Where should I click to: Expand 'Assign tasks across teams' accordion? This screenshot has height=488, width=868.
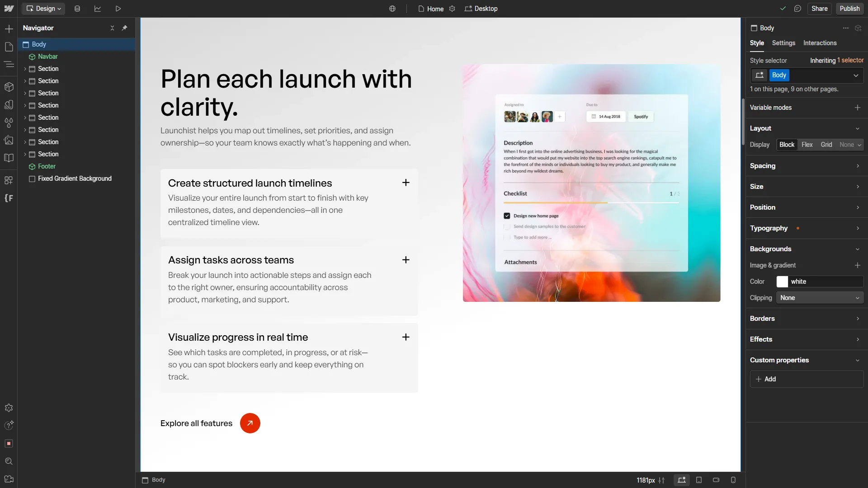click(406, 260)
